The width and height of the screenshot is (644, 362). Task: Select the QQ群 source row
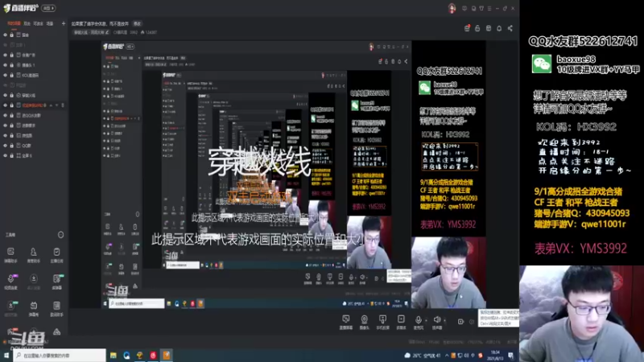click(x=34, y=146)
